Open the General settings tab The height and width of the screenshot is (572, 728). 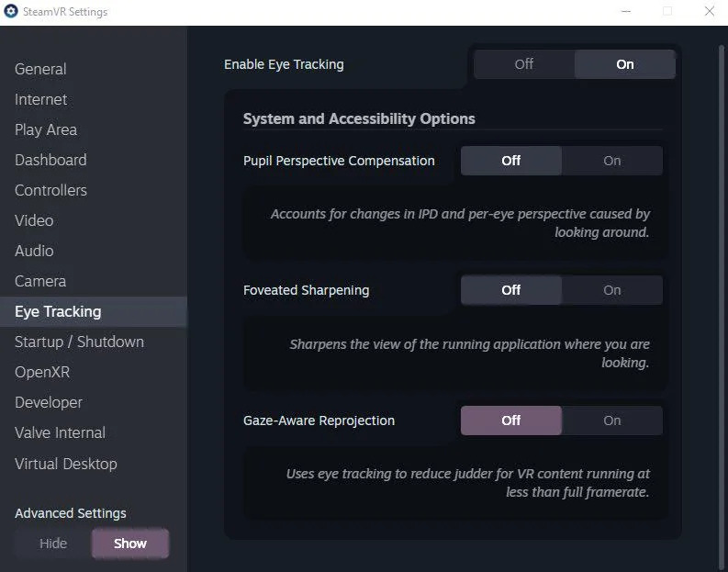point(40,69)
